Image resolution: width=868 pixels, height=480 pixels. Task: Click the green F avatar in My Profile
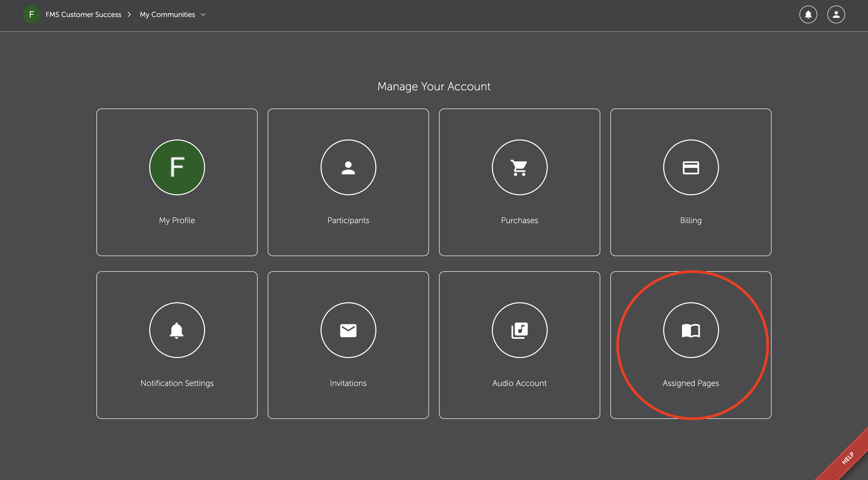pos(177,167)
